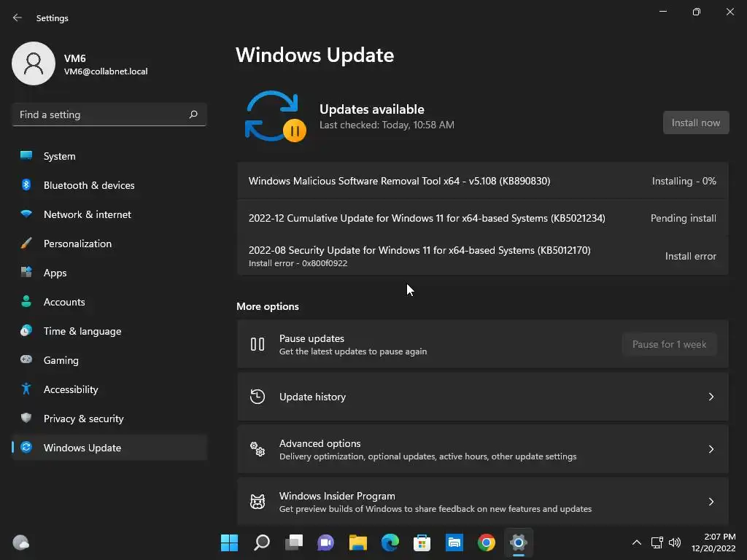Launch Microsoft Edge from the taskbar
The image size is (747, 560).
point(390,542)
